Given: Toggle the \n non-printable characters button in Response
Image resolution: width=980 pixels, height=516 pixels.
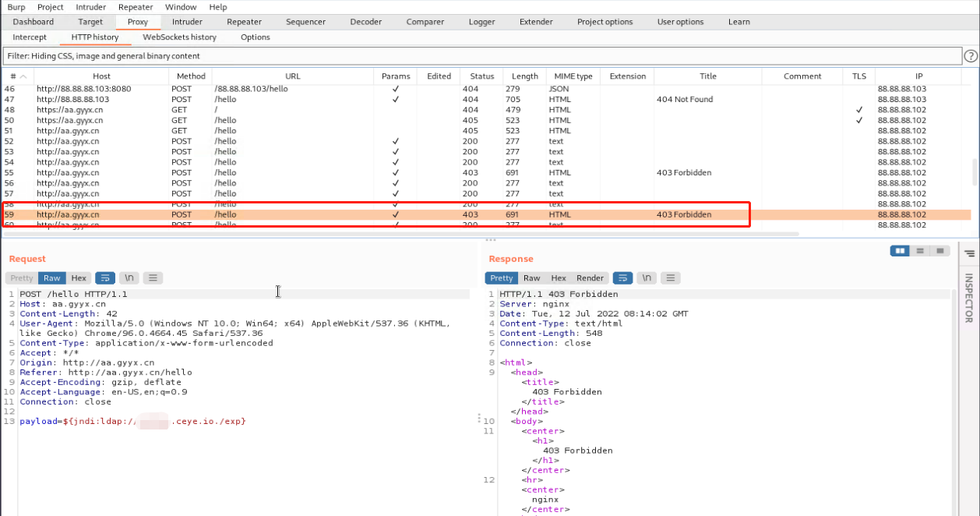Looking at the screenshot, I should pos(647,277).
